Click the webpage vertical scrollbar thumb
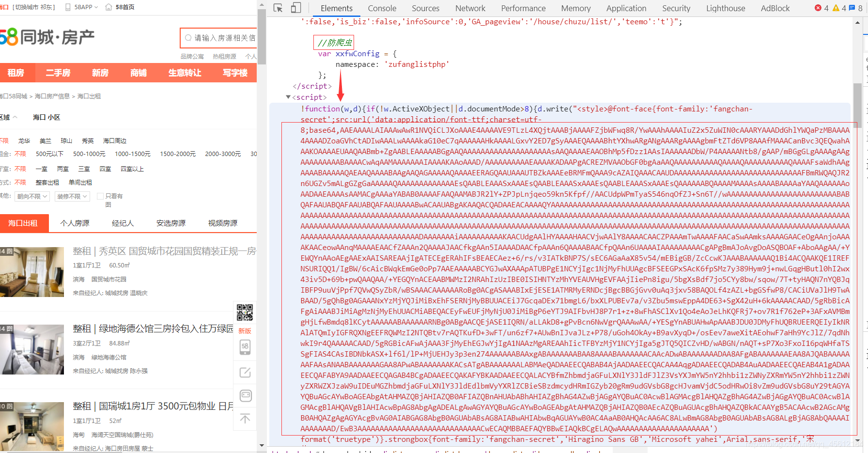Screen dimensions: 868x453 [262, 36]
